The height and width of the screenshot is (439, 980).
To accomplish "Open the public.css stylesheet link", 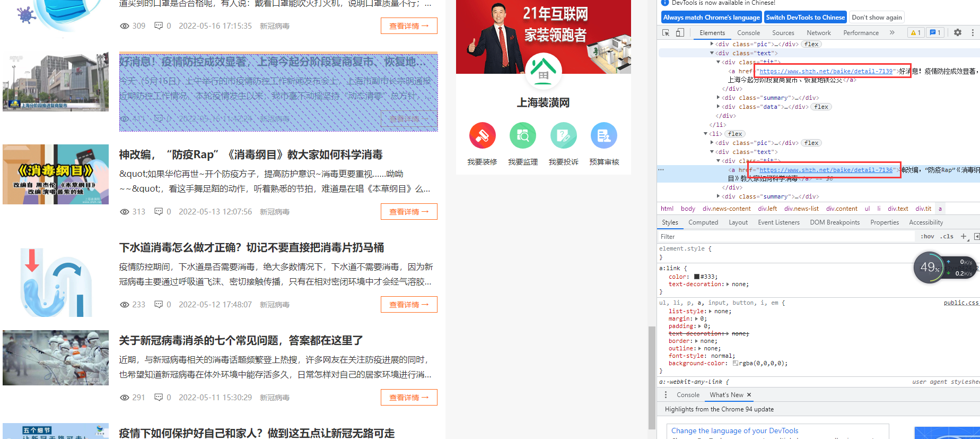I will point(961,303).
